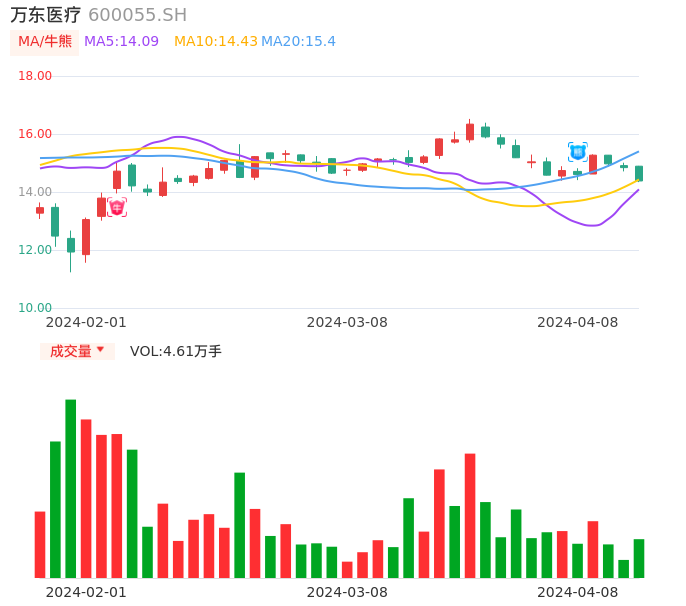686x606 pixels.
Task: Click the tallest green volume bar
Action: (71, 489)
